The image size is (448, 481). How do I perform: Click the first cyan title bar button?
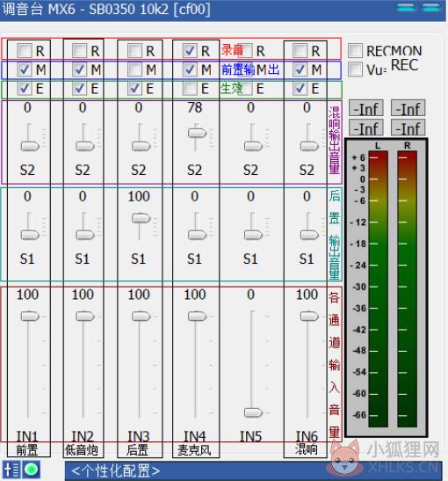407,7
